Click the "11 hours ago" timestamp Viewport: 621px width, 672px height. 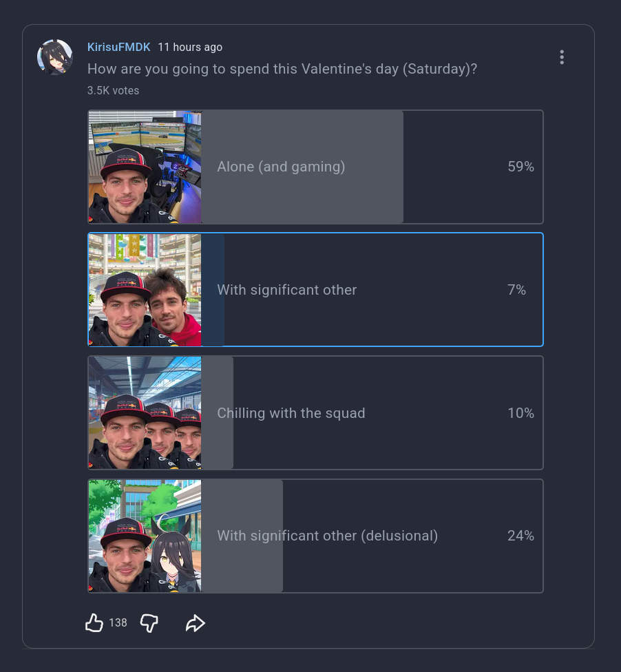[190, 47]
